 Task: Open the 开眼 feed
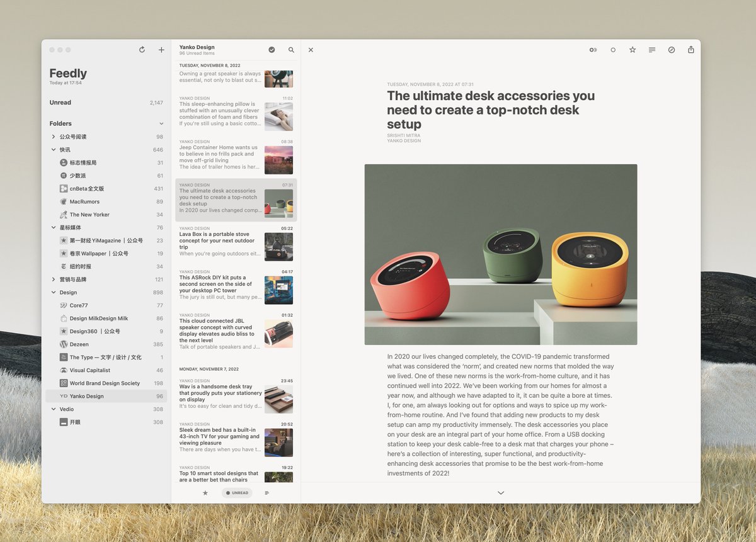point(106,422)
